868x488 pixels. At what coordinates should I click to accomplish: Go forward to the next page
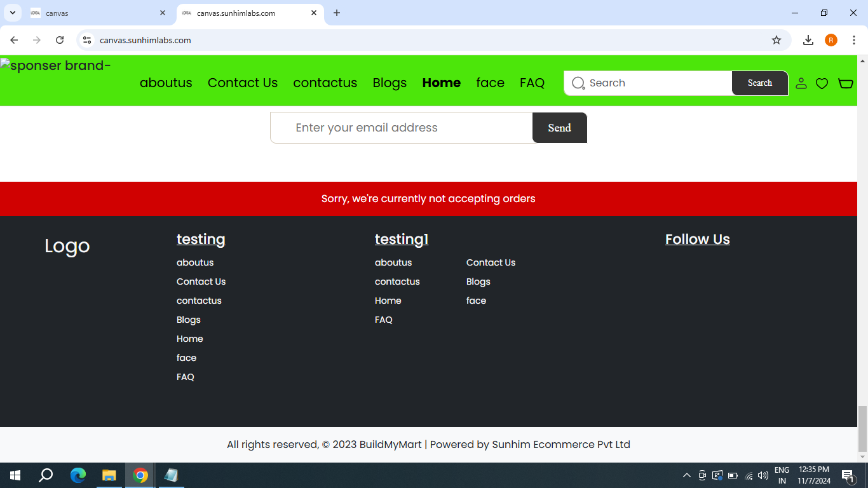pyautogui.click(x=37, y=40)
